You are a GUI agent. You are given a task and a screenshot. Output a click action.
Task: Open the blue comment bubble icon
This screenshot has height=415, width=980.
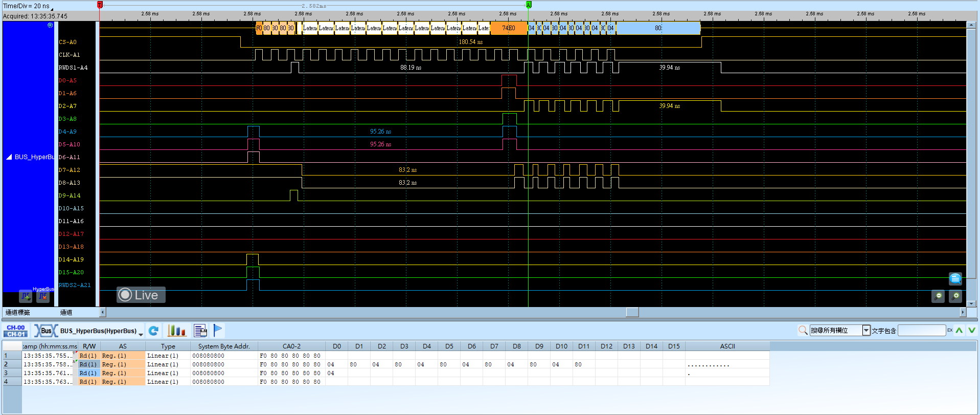955,278
